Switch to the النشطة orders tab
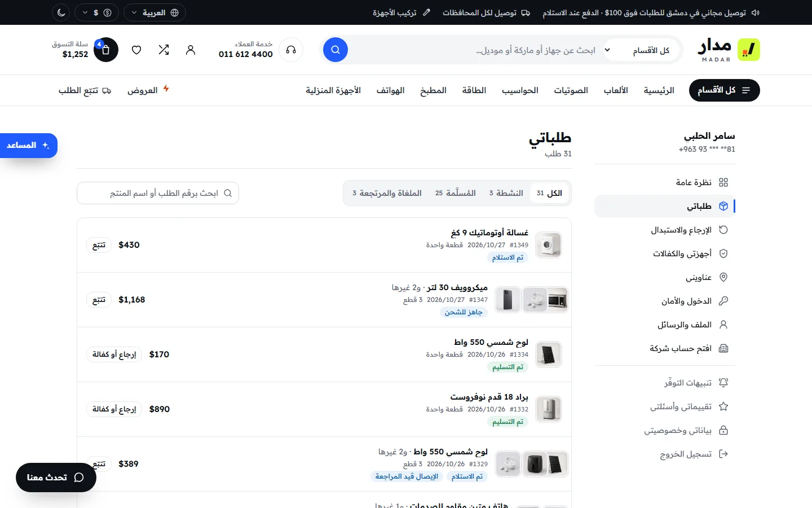812x508 pixels. click(x=506, y=193)
